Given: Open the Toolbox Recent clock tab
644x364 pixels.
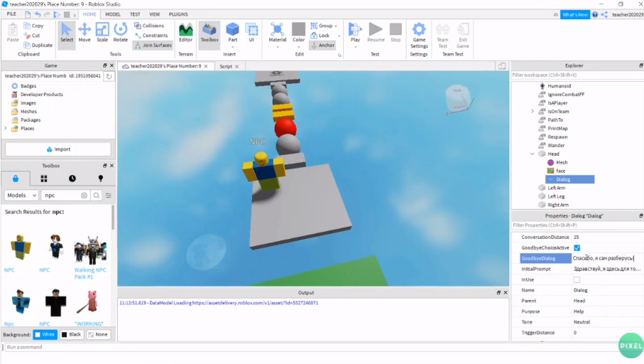Looking at the screenshot, I should click(x=72, y=178).
